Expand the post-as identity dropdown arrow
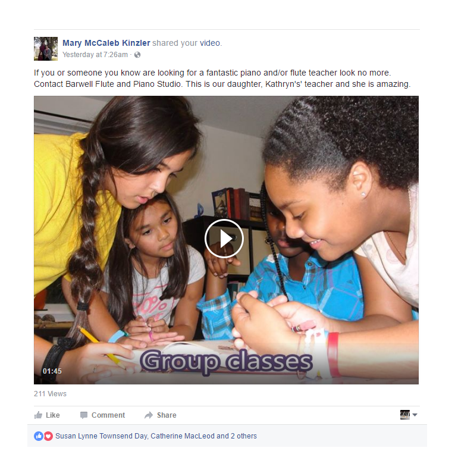 (x=415, y=415)
